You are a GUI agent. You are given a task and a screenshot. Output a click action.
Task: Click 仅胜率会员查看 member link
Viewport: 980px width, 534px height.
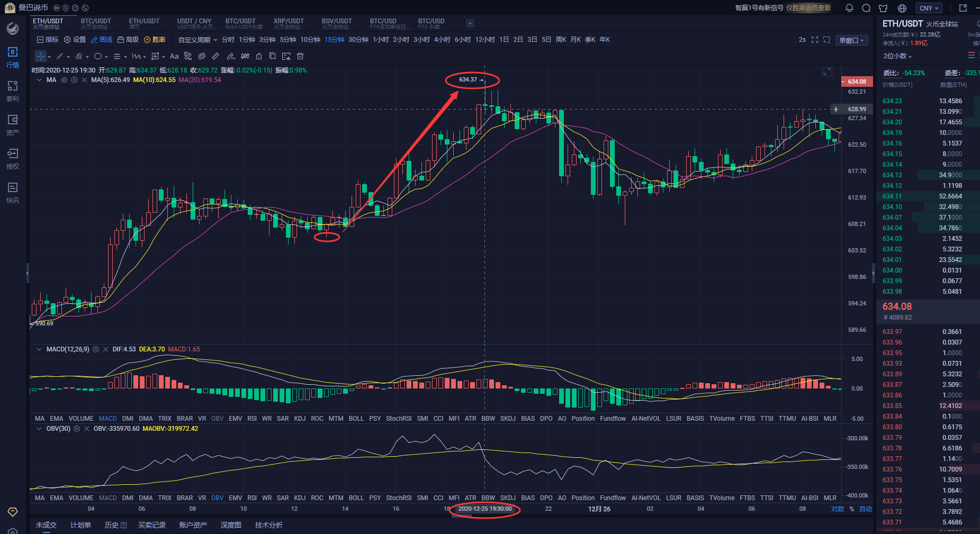[808, 8]
